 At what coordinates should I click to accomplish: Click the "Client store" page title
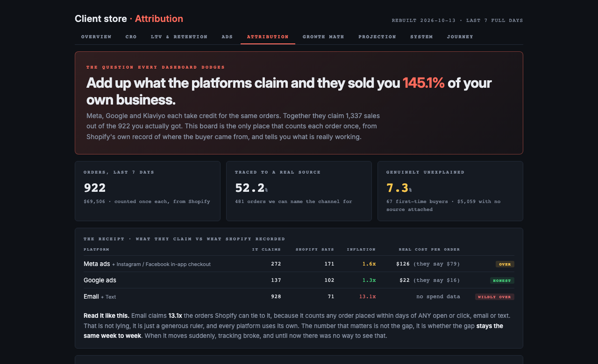click(x=100, y=19)
